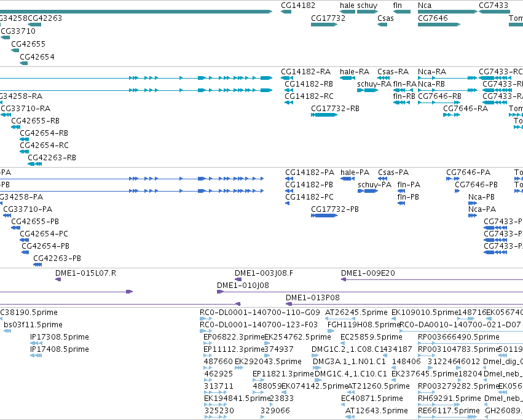Click the schuy-PA protein label
Viewport: 523px width, 420px height.
coord(374,185)
